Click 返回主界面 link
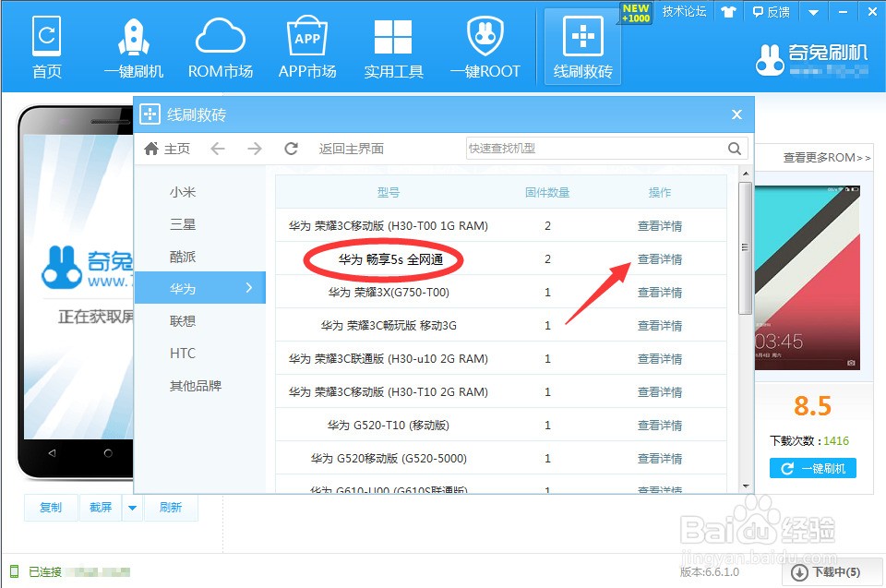 (x=352, y=149)
